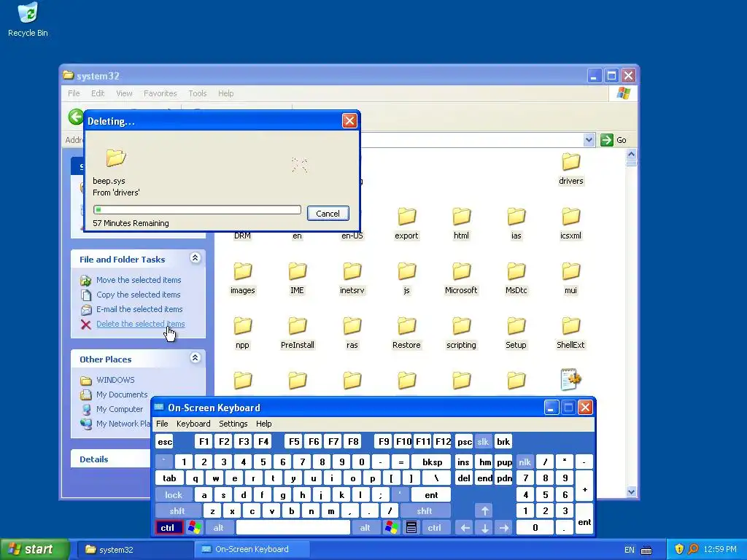Select the images folder
Image resolution: width=747 pixels, height=560 pixels.
coord(242,278)
